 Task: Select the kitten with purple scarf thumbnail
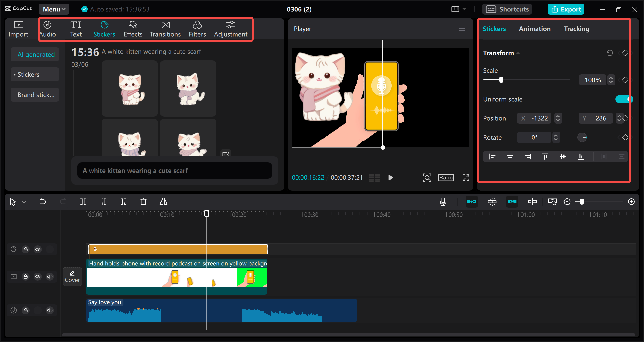(188, 89)
